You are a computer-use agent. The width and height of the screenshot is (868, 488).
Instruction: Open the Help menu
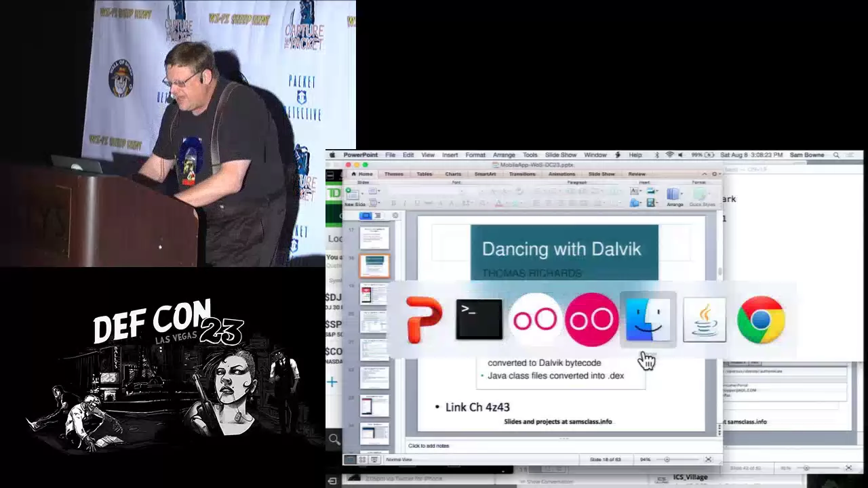click(x=635, y=155)
